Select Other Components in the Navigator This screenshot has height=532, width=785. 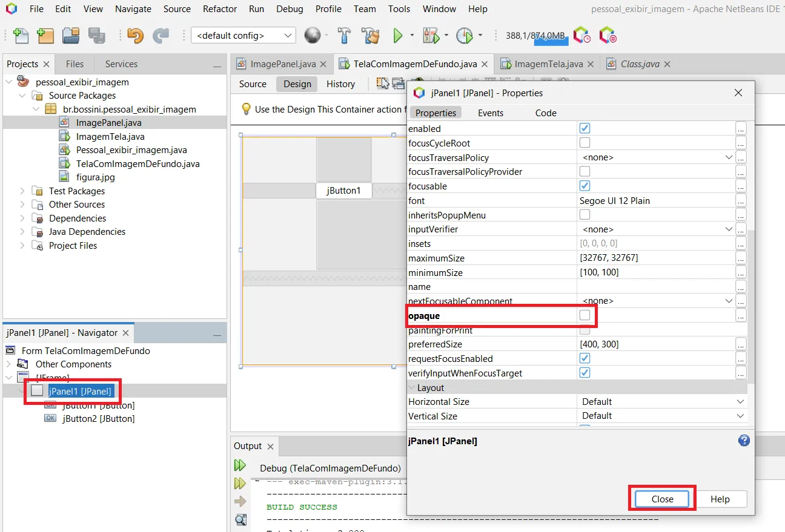click(x=73, y=364)
